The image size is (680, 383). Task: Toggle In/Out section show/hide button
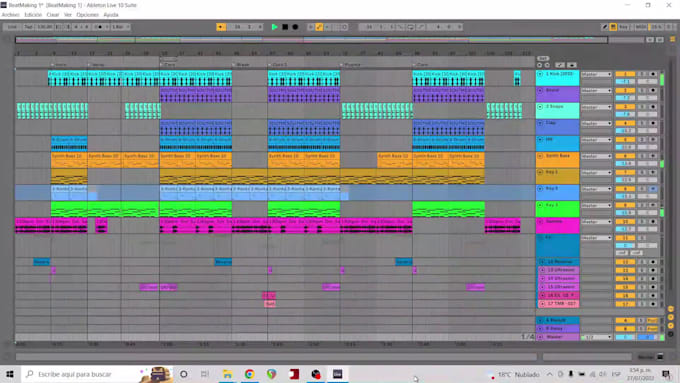(670, 309)
